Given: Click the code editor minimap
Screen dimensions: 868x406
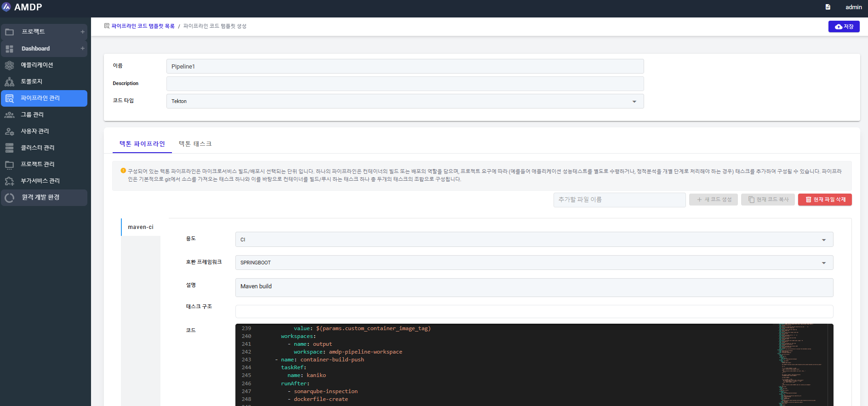Looking at the screenshot, I should [x=803, y=365].
